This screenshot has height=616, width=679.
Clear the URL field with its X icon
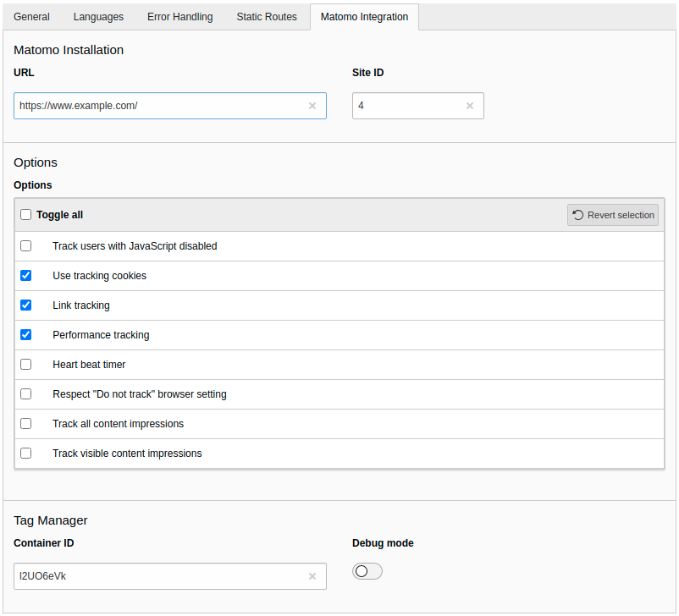click(x=312, y=106)
